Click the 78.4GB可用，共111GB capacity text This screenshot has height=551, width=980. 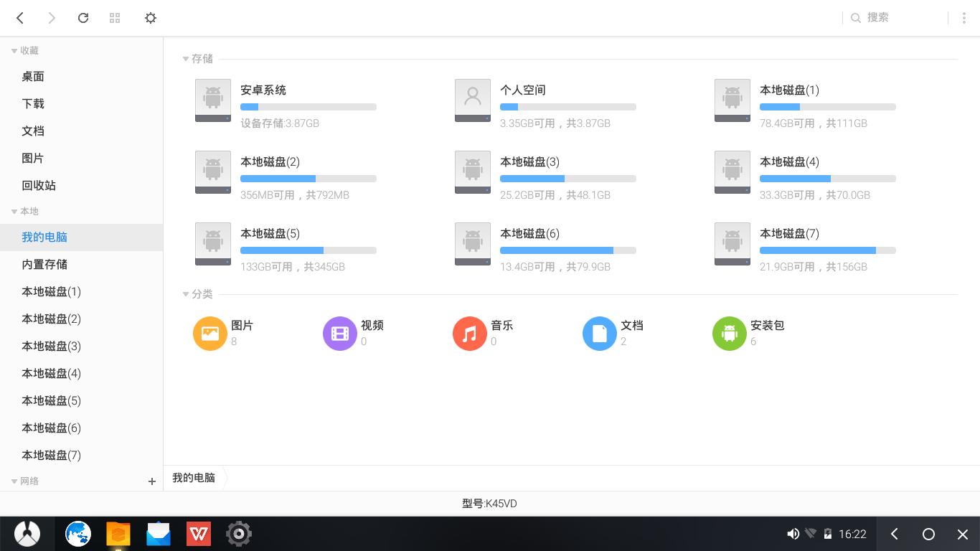pos(814,123)
